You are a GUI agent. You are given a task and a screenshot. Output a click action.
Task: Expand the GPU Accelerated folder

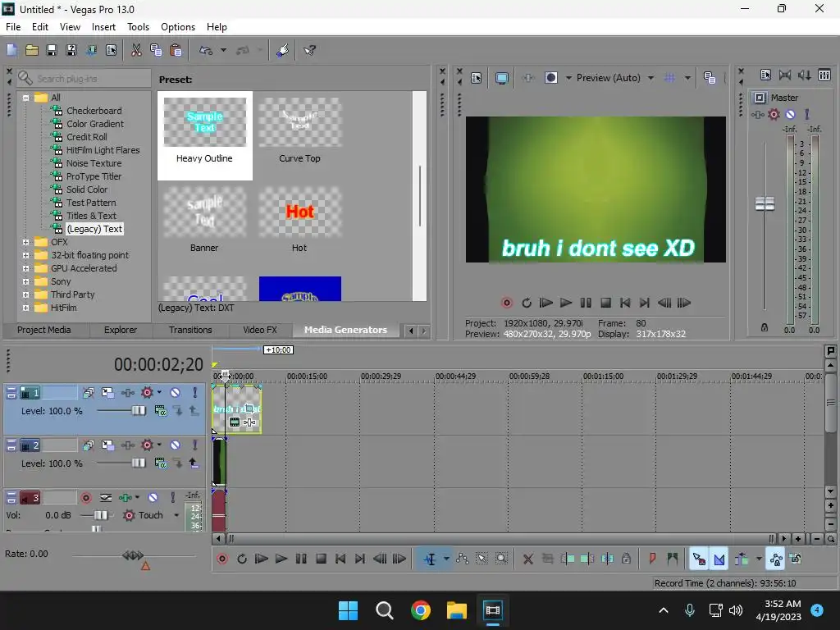[25, 268]
